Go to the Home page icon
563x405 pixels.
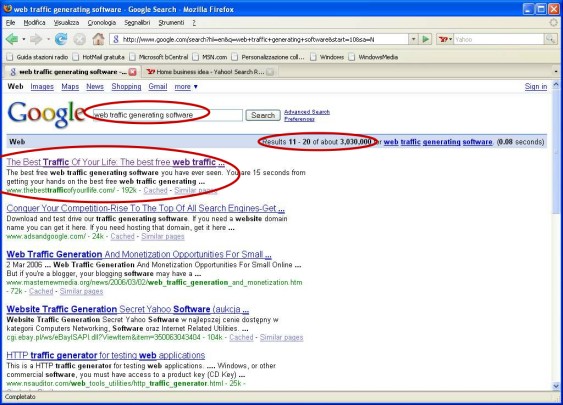[x=98, y=39]
